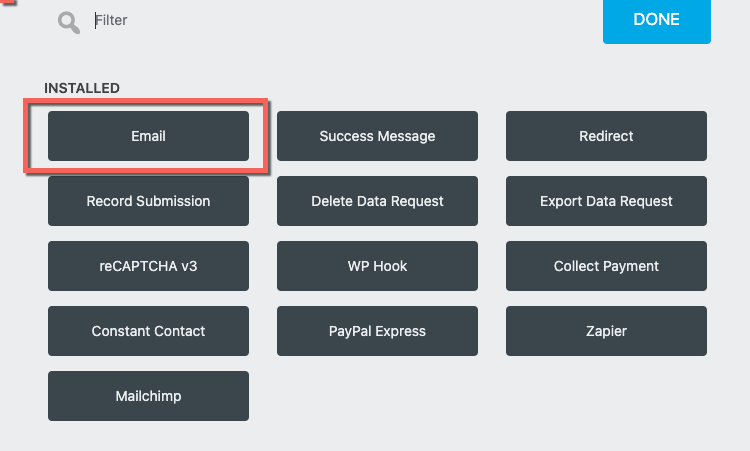Select the Delete Data Request action

[377, 201]
